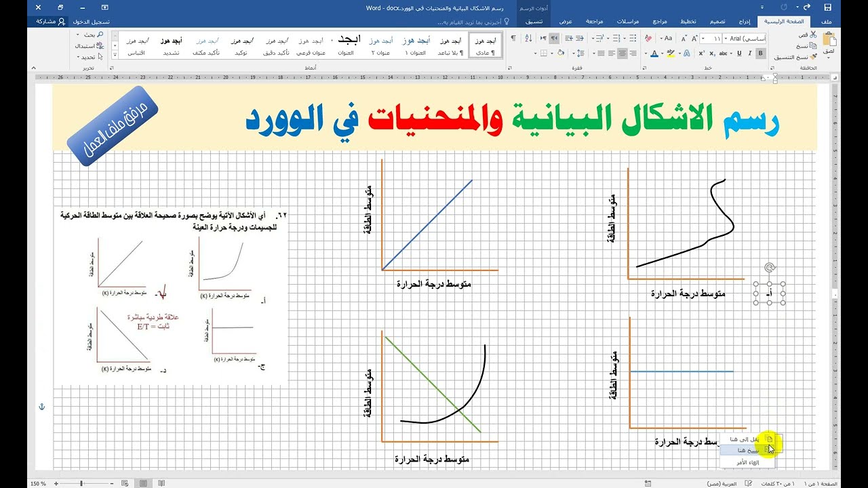Click the Share (مشاركة) button
Image resolution: width=868 pixels, height=488 pixels.
(52, 21)
